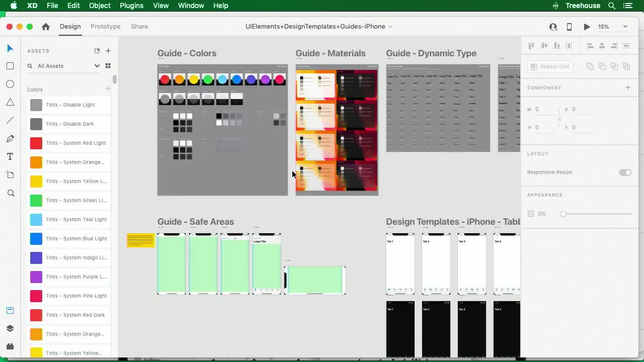Apply the Subtract boolean operation
The height and width of the screenshot is (362, 644).
[x=602, y=66]
